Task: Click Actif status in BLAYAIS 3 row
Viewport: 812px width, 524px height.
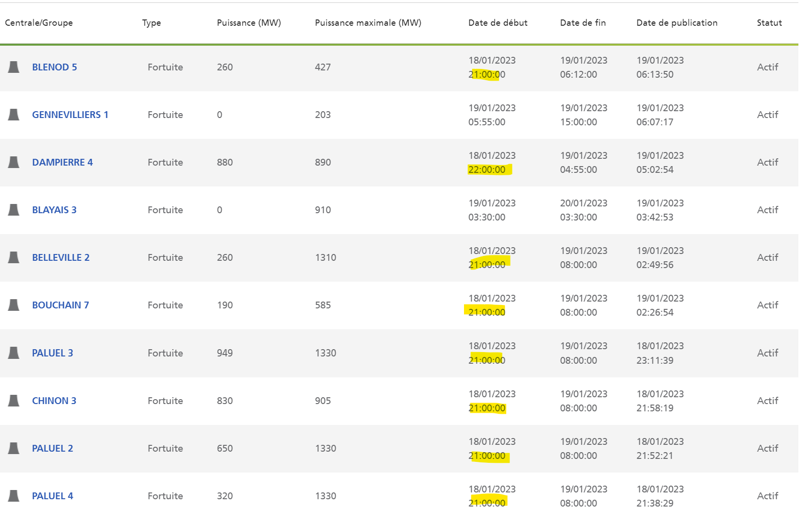Action: 767,210
